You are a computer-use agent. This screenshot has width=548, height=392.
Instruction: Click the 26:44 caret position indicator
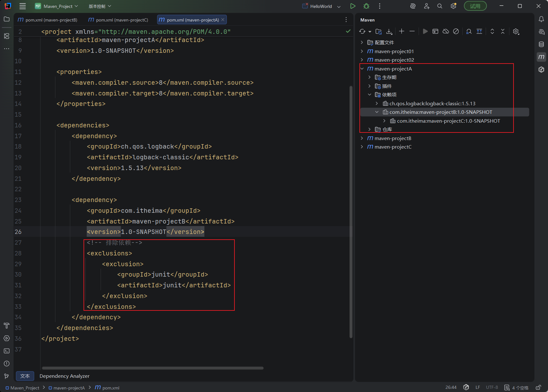click(x=451, y=388)
